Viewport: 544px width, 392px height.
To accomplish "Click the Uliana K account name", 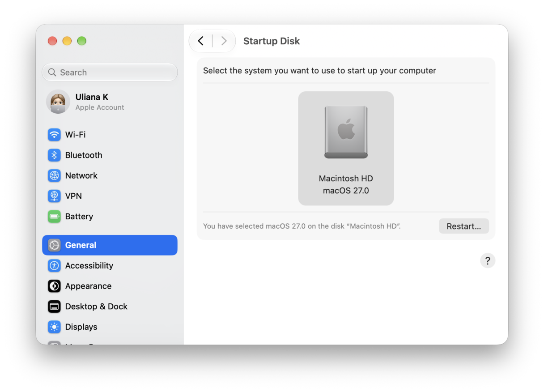I will click(92, 97).
